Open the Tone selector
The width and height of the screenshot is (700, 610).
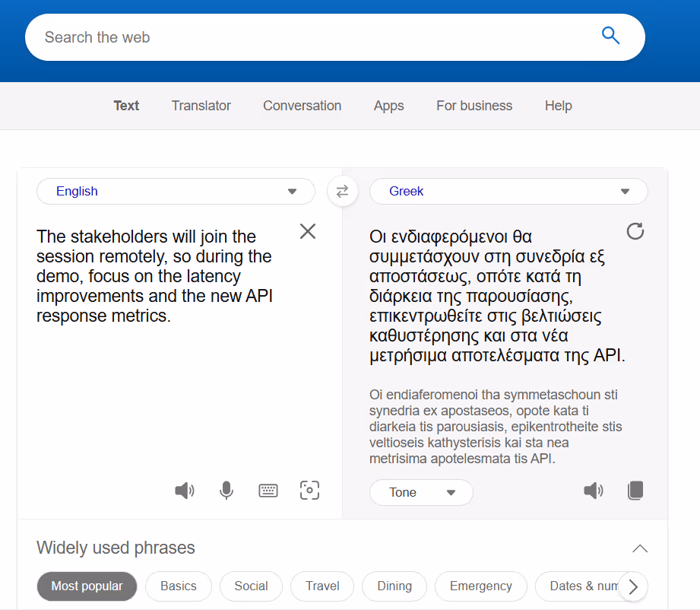(x=421, y=492)
